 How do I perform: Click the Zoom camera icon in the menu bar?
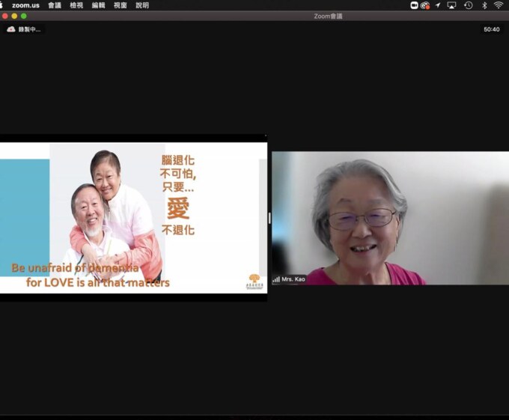[x=415, y=5]
